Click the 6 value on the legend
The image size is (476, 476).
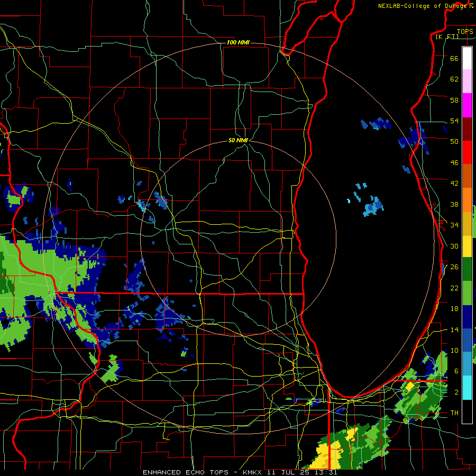tap(456, 371)
